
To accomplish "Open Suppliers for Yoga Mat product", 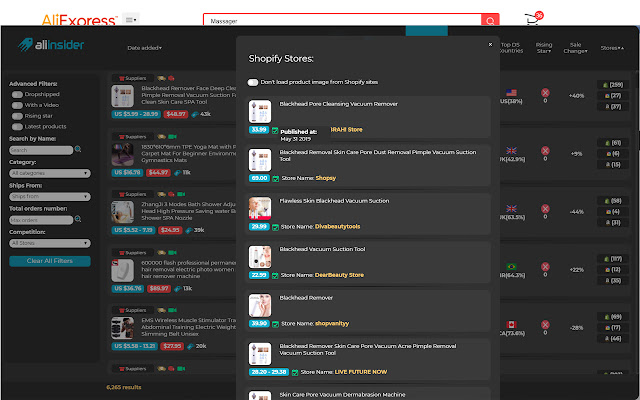I will [x=132, y=136].
